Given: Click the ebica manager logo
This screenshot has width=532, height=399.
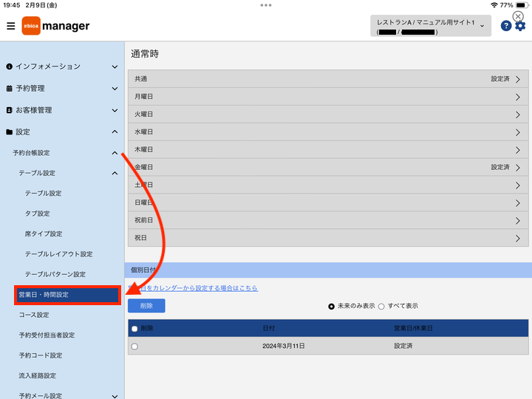Looking at the screenshot, I should (x=55, y=26).
